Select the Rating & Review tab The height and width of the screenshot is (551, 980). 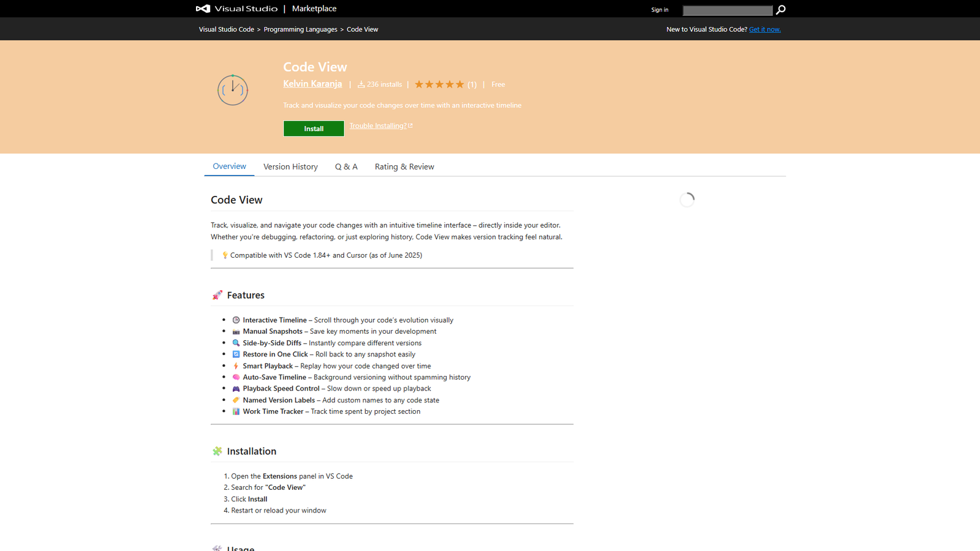[404, 166]
